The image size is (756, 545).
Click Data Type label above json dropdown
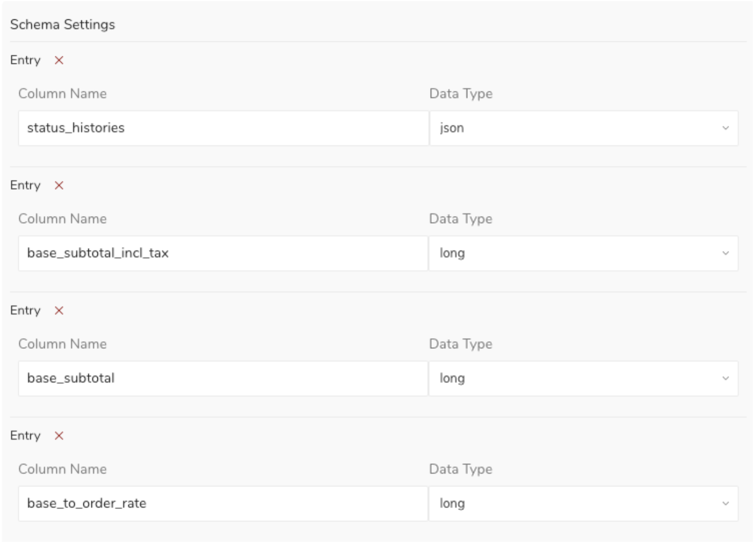pyautogui.click(x=461, y=94)
